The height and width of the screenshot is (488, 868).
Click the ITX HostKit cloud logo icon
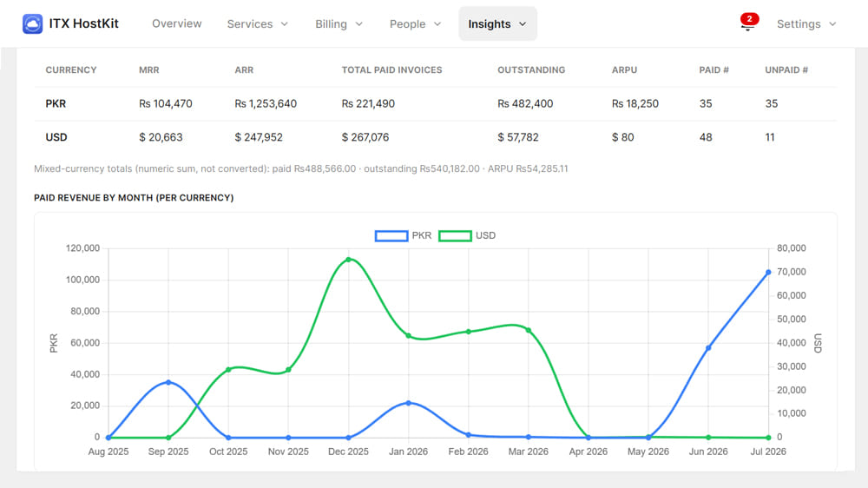(x=33, y=23)
